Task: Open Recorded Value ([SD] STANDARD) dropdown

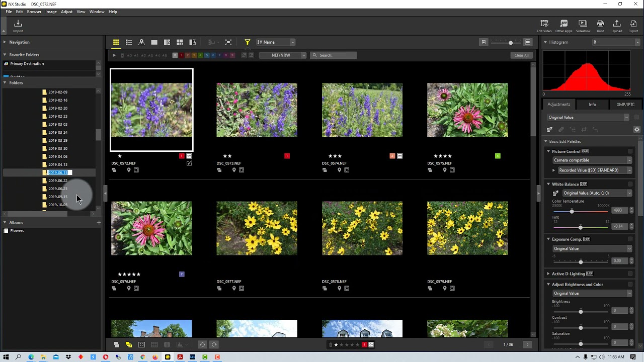Action: tap(595, 170)
